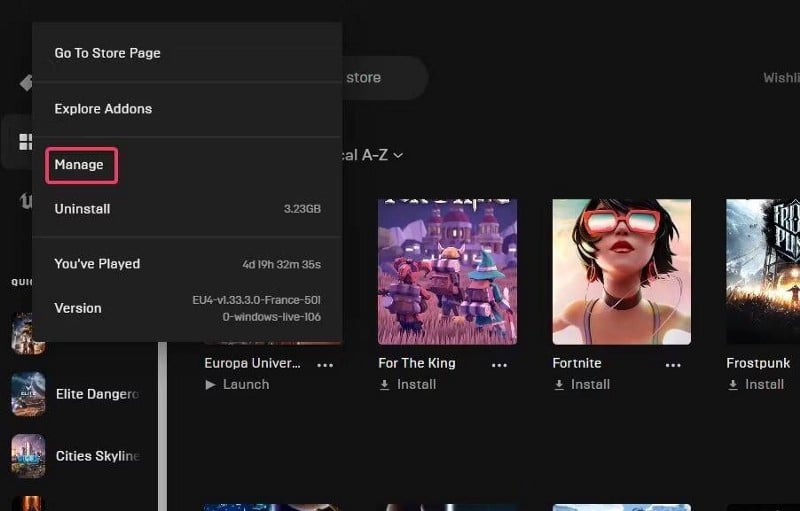
Task: Open three-dot menu for Fortnite
Action: coord(673,365)
